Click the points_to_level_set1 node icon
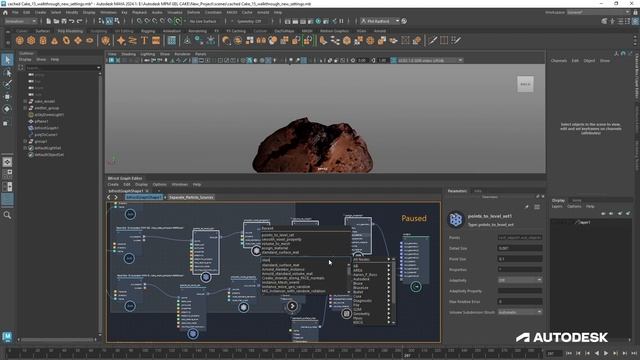Screen dimensions: 640x360 (456, 220)
